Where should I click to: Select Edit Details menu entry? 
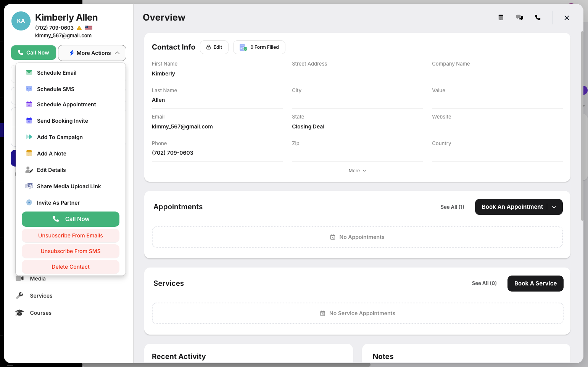[71, 170]
